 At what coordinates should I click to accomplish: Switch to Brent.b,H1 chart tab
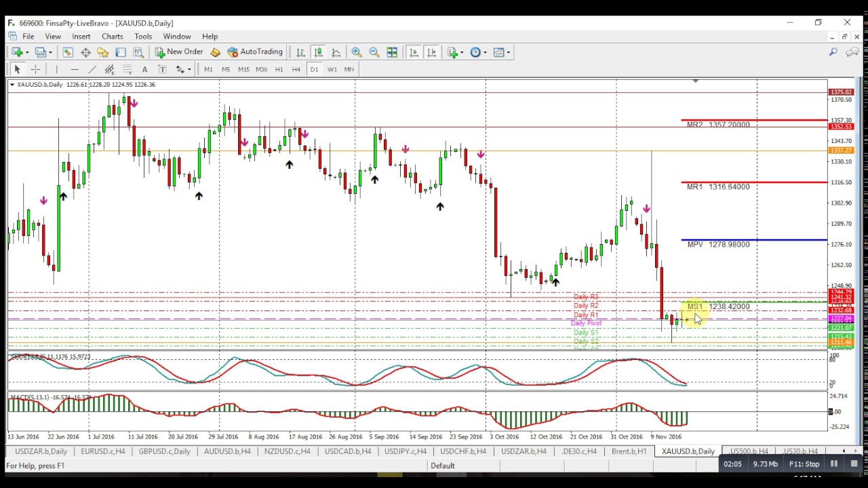629,451
